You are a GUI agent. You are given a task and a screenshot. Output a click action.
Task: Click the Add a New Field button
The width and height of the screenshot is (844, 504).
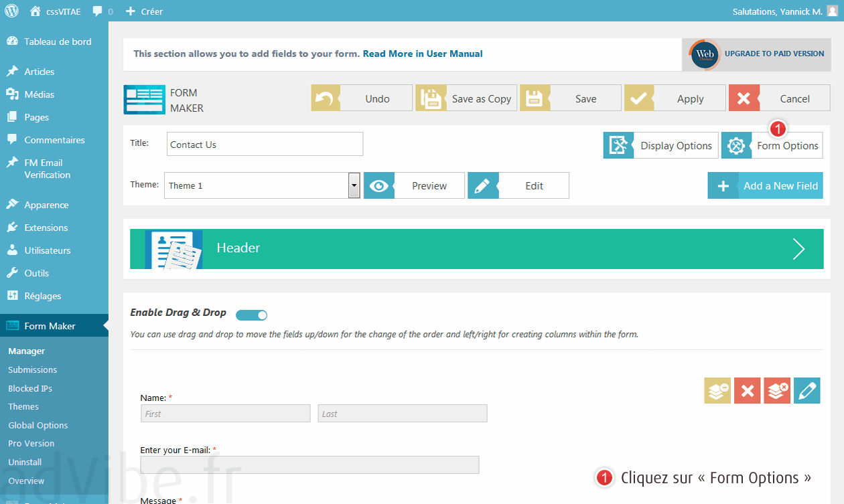(x=765, y=186)
